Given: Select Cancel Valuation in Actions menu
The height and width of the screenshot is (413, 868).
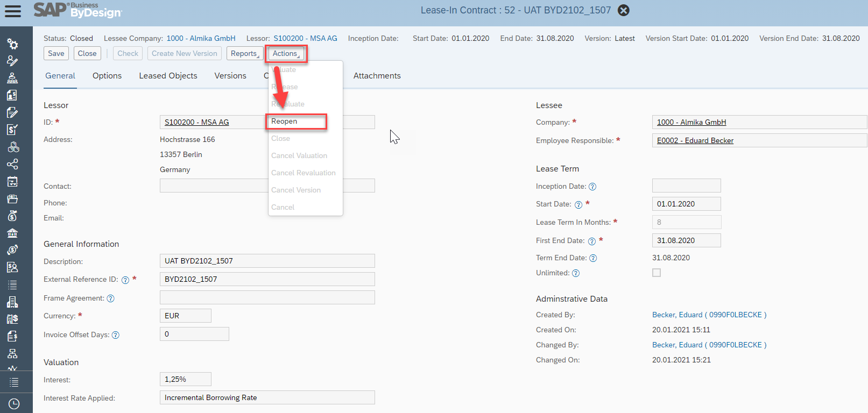Looking at the screenshot, I should pos(299,155).
